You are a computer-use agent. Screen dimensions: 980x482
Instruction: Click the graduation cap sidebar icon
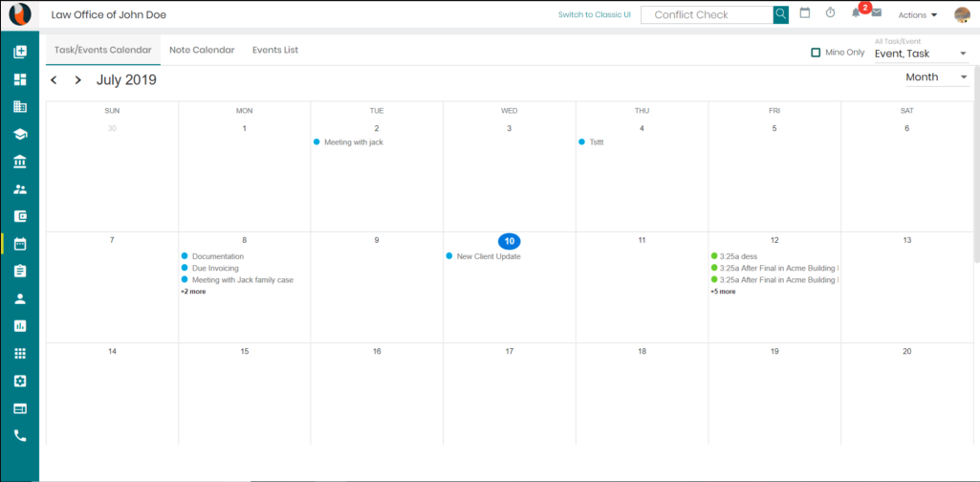20,135
